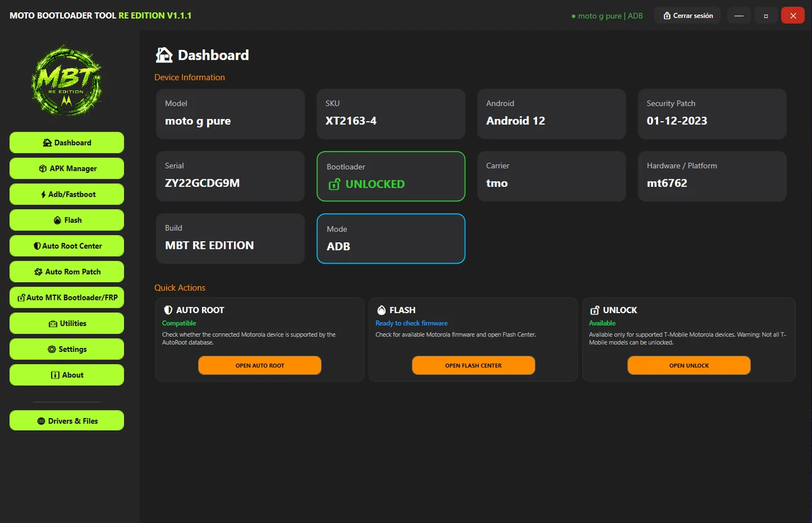Viewport: 812px width, 523px height.
Task: Select the Android 12 version card
Action: [552, 114]
